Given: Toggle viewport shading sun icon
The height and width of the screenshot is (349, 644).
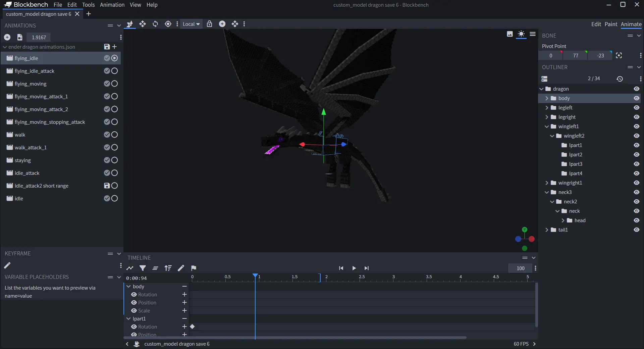Looking at the screenshot, I should click(x=521, y=34).
